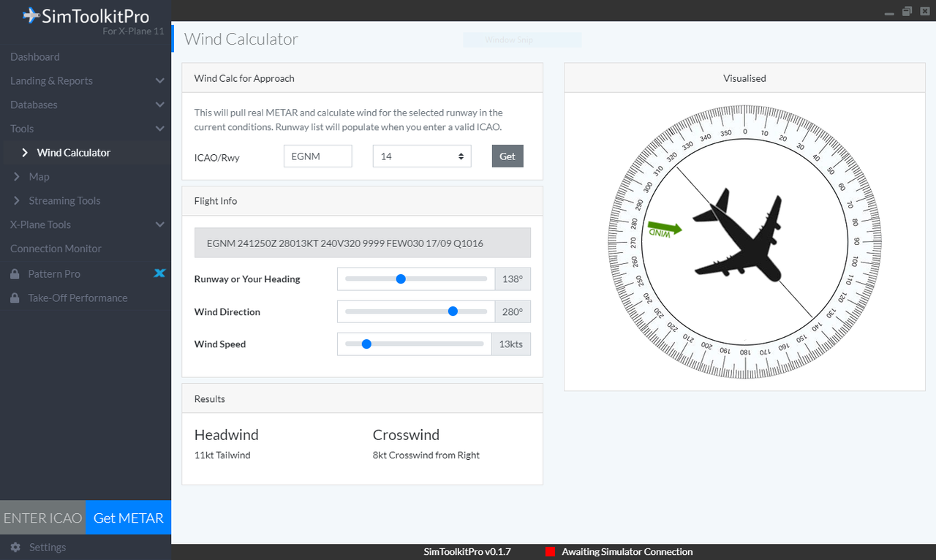Click the ICAO/Rwy label
Viewport: 936px width, 560px height.
(217, 156)
